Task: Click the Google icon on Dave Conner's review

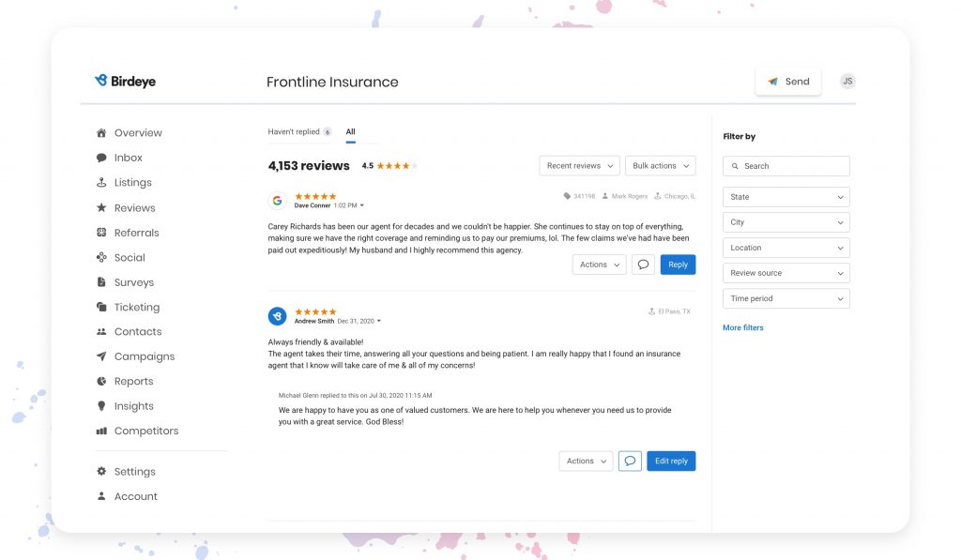Action: coord(277,200)
